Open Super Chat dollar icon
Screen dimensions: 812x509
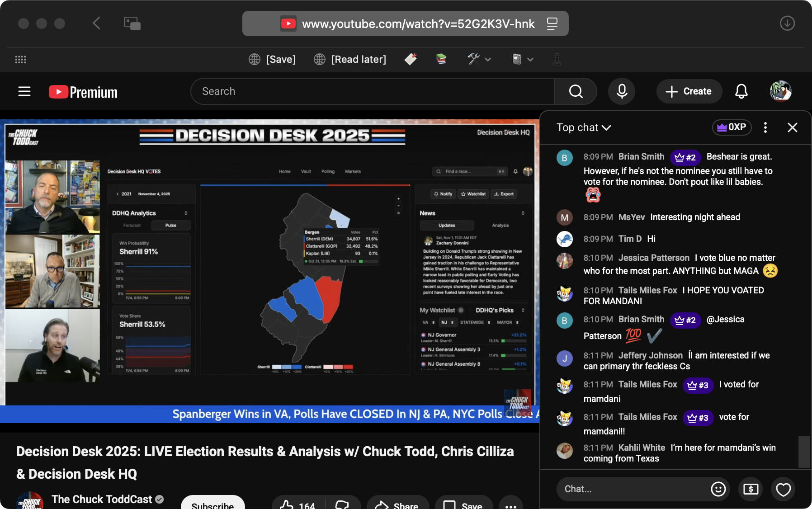[x=751, y=489]
